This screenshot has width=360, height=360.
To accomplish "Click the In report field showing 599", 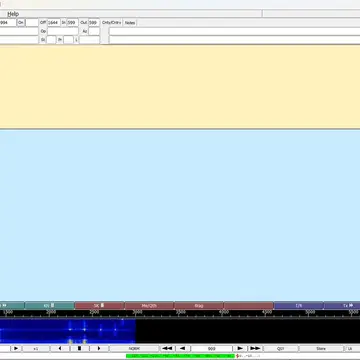I will [72, 23].
